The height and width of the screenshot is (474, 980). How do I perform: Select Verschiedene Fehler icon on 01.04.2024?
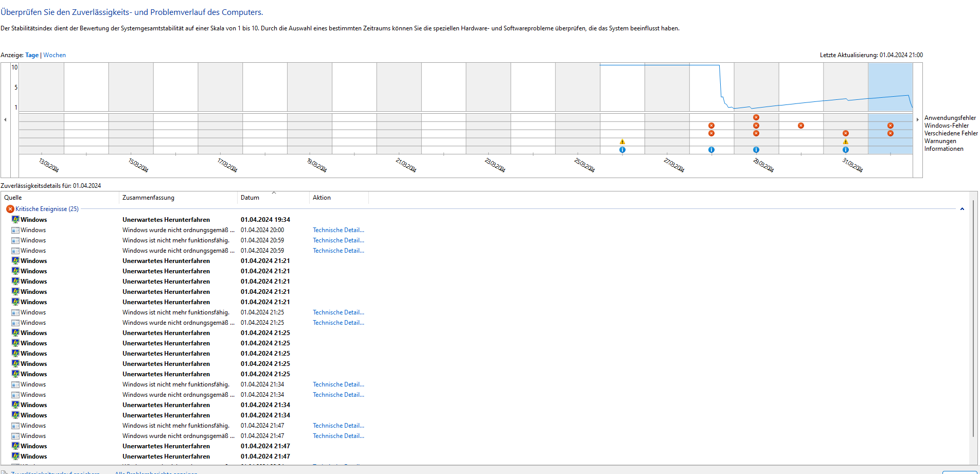pos(890,133)
